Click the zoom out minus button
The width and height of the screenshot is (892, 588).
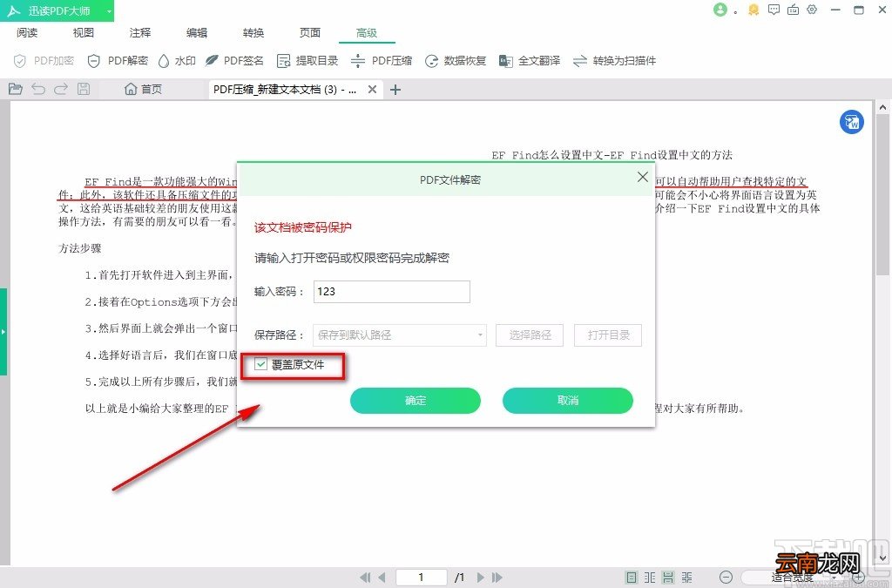coord(726,578)
